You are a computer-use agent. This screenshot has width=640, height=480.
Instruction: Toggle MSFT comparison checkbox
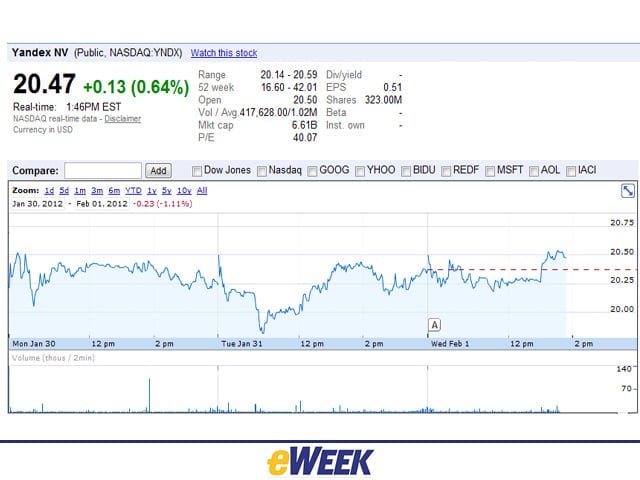(490, 171)
